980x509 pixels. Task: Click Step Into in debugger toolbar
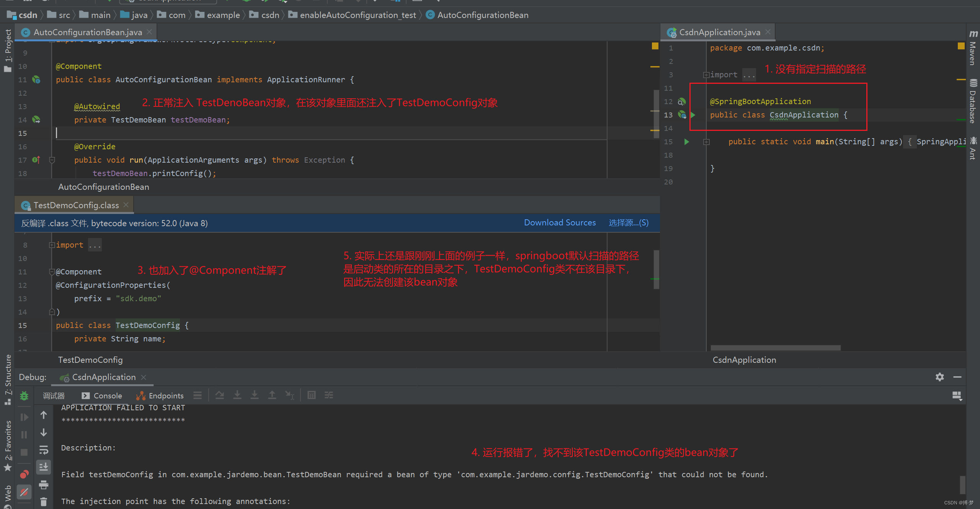pyautogui.click(x=237, y=395)
